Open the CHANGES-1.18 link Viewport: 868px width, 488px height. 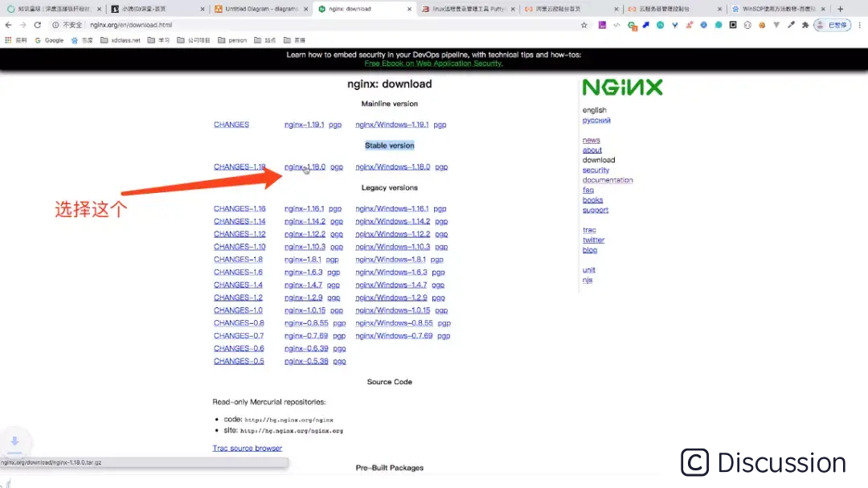[240, 166]
